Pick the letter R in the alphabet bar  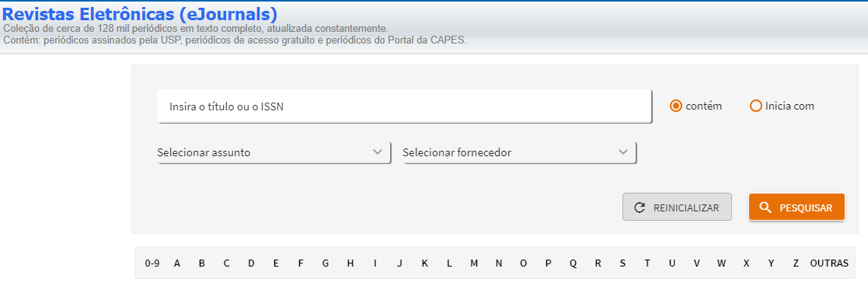598,263
